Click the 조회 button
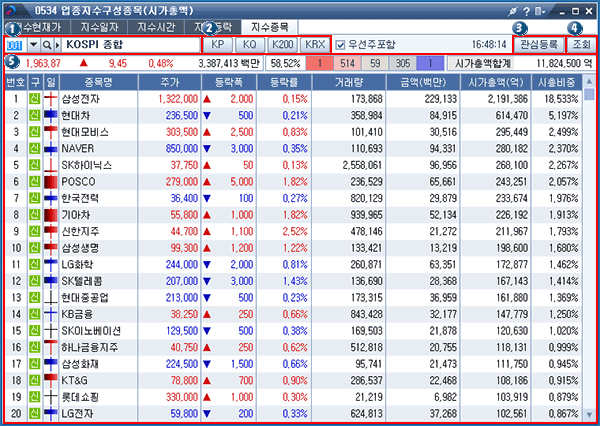600x426 pixels. coord(581,44)
